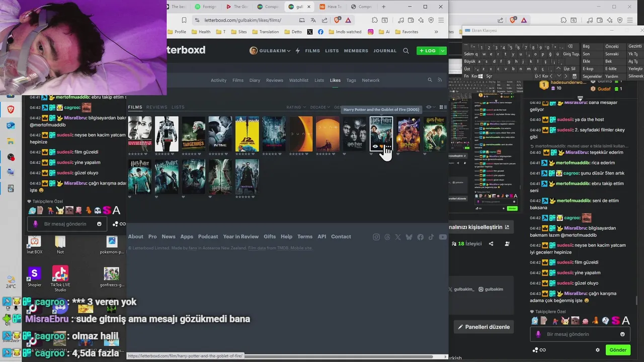Open the DECADE filter dropdown
This screenshot has width=644, height=362.
pos(320,107)
